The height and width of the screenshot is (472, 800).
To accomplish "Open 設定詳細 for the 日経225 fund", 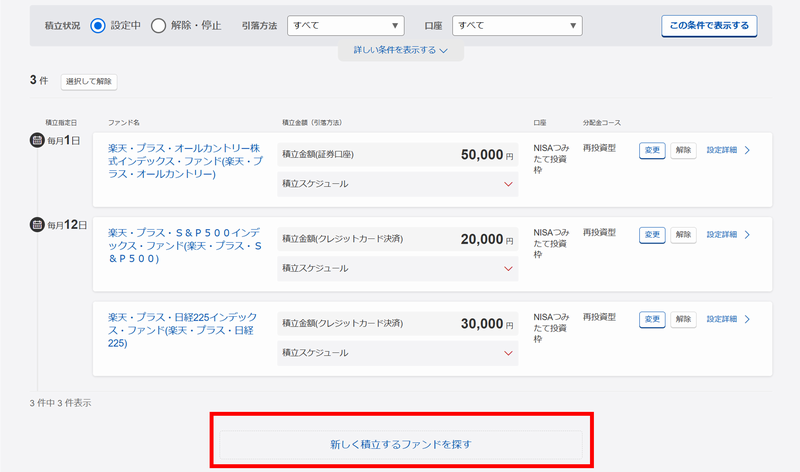I will pyautogui.click(x=721, y=319).
